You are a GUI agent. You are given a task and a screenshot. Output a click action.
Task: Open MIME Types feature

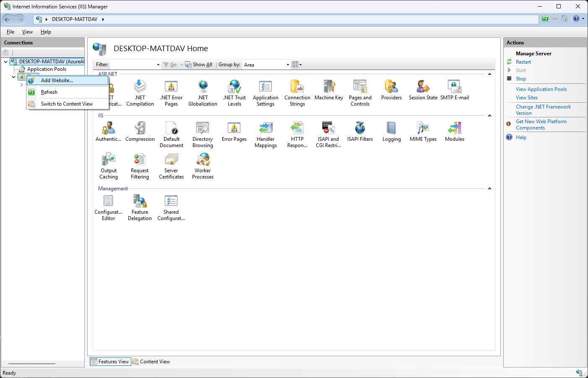(423, 132)
